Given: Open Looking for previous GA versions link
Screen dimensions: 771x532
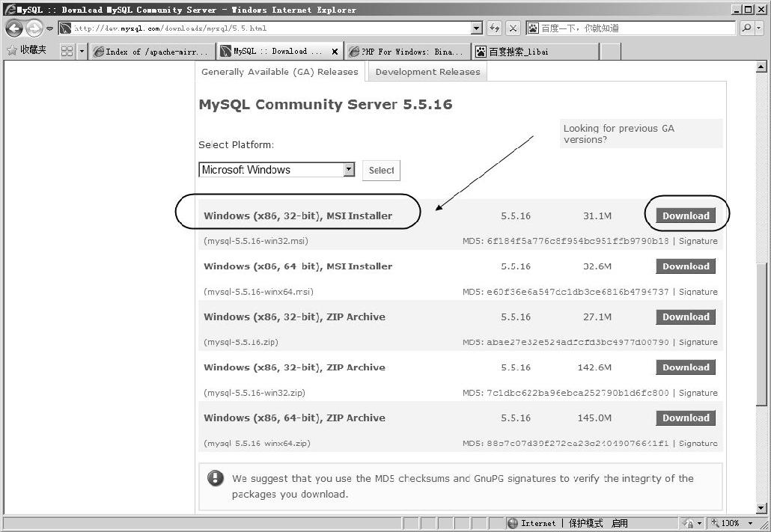Looking at the screenshot, I should coord(619,134).
